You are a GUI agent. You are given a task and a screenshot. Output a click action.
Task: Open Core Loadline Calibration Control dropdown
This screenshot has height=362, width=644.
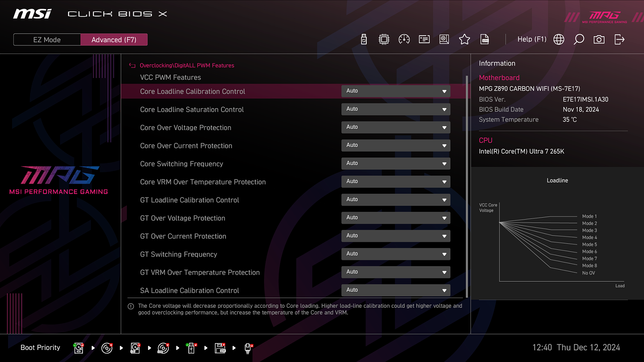396,91
